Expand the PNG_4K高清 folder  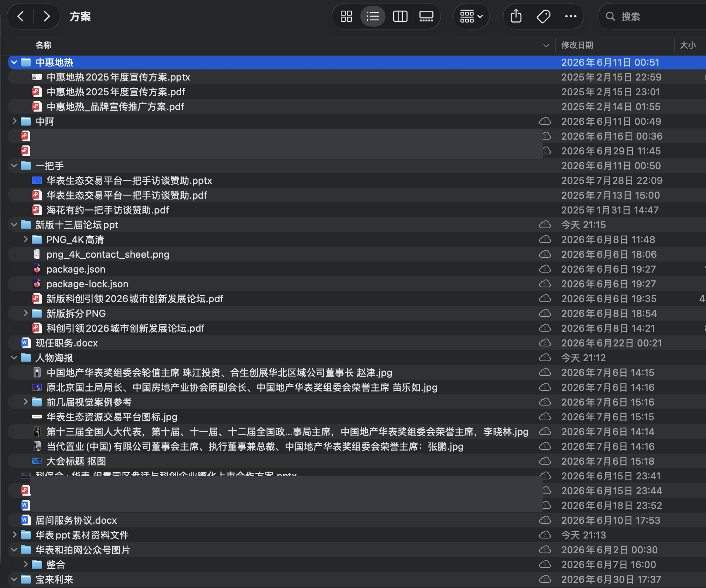(x=25, y=239)
